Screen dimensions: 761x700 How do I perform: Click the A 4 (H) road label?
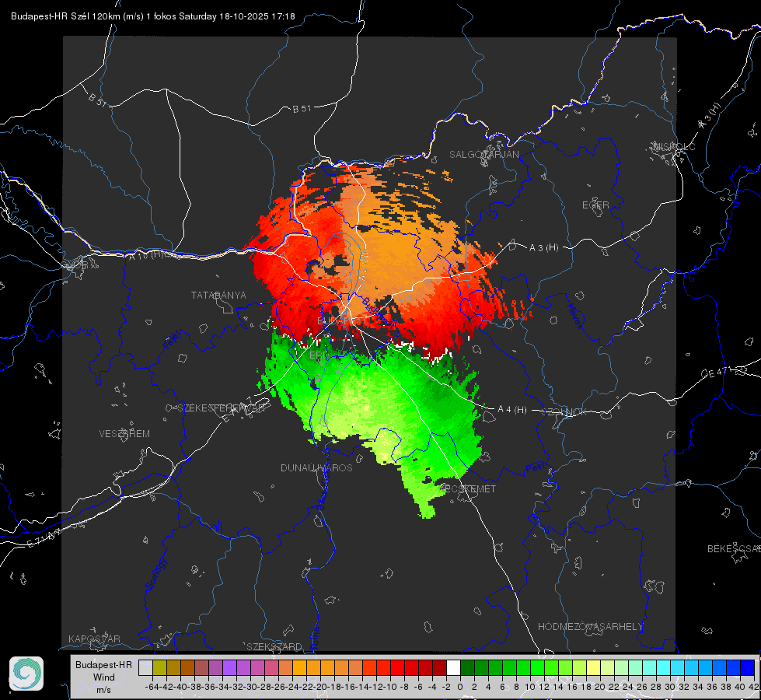tap(512, 410)
